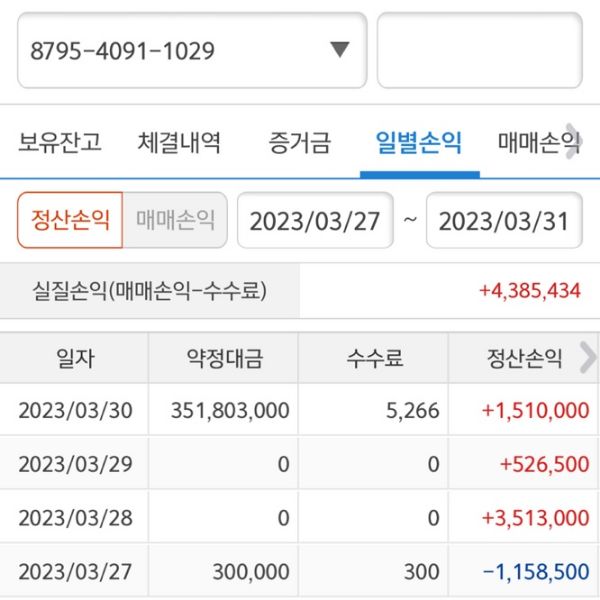Open the account number dropdown arrow
The width and height of the screenshot is (600, 600).
[x=339, y=50]
